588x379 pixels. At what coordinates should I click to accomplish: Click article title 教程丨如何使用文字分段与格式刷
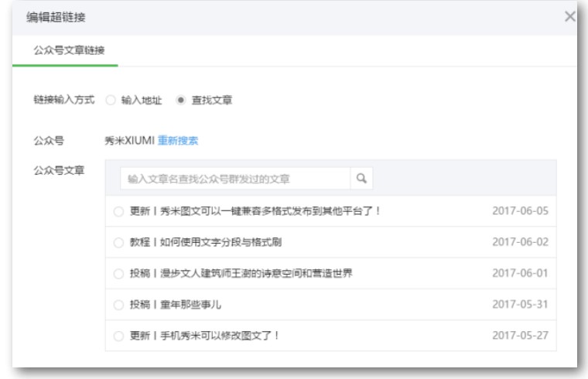[x=206, y=242]
